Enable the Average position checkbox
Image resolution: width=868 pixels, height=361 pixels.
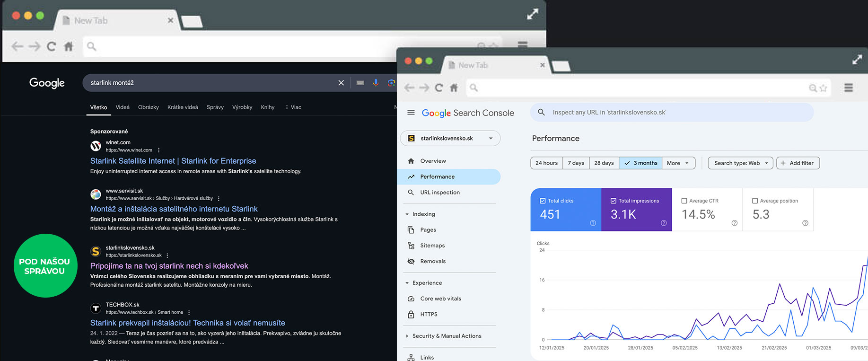click(755, 201)
